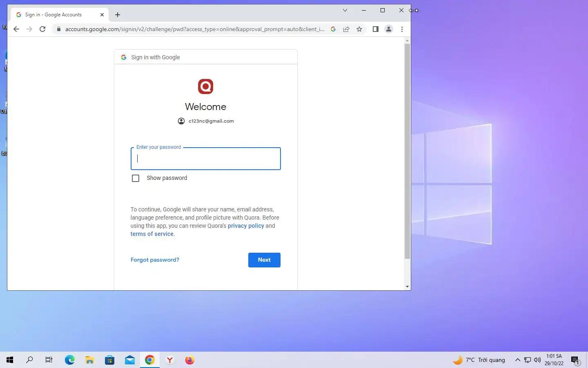Open Chrome three-dot menu
This screenshot has width=588, height=368.
tap(402, 29)
